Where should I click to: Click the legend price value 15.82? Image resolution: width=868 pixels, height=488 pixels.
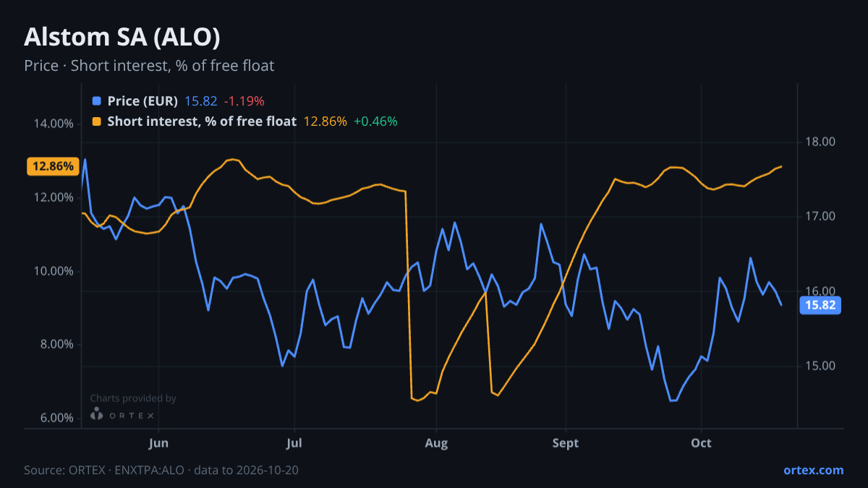200,101
